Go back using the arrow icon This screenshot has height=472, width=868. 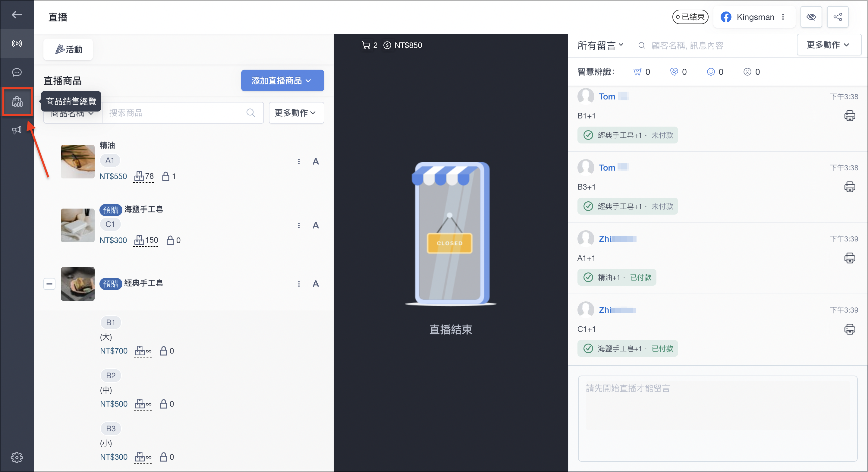(x=17, y=15)
